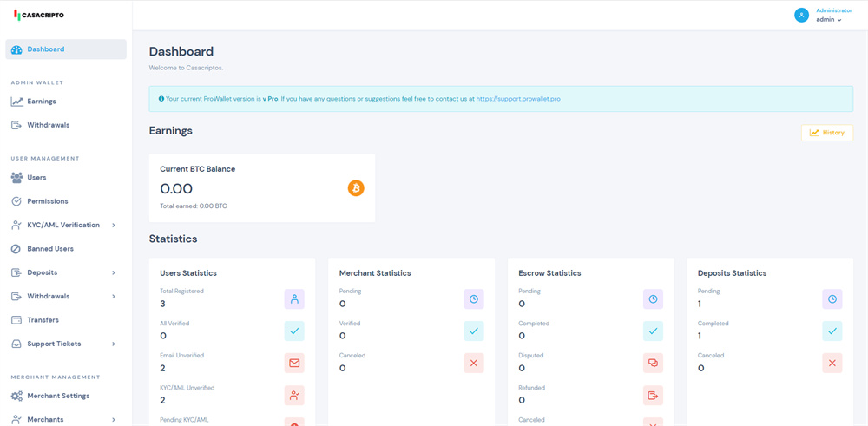
Task: Click the Email Unverified envelope icon
Action: click(x=294, y=364)
